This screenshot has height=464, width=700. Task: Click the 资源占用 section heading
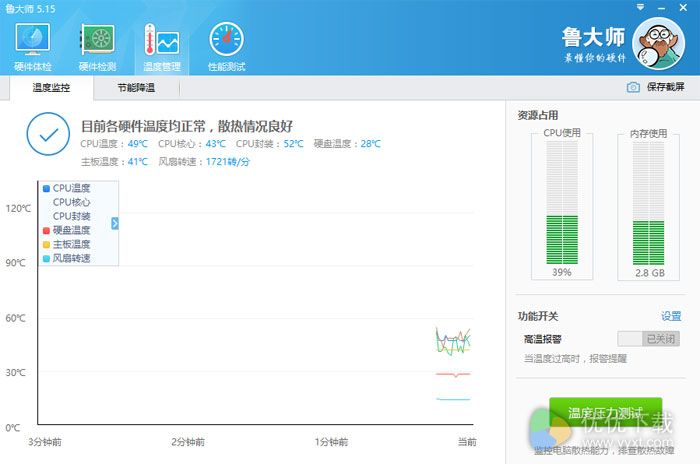pyautogui.click(x=538, y=115)
